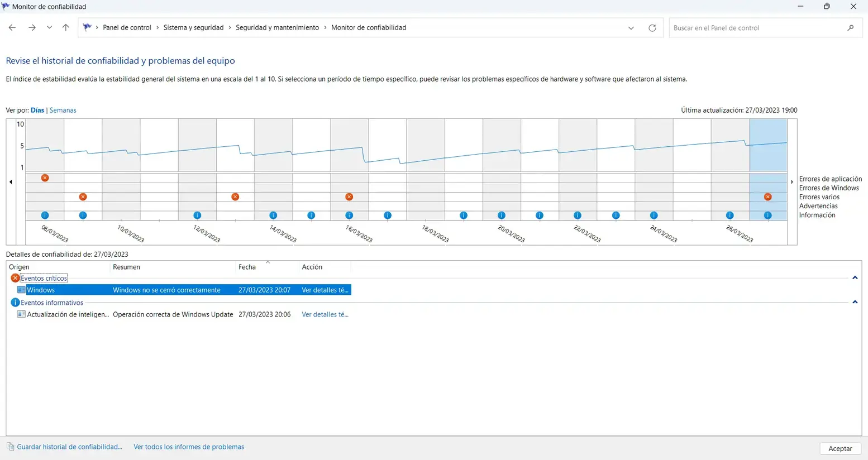Click the application error icon on 08/03/2023

tap(45, 178)
